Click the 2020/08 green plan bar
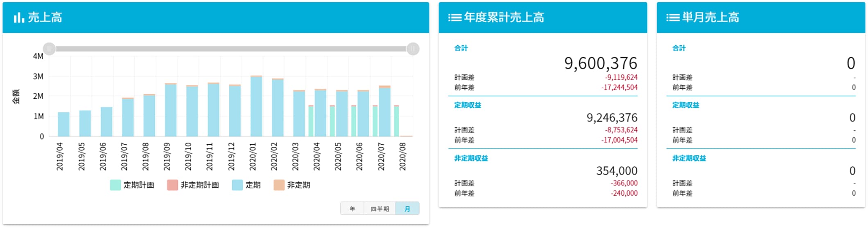Image resolution: width=868 pixels, height=228 pixels. (x=396, y=121)
